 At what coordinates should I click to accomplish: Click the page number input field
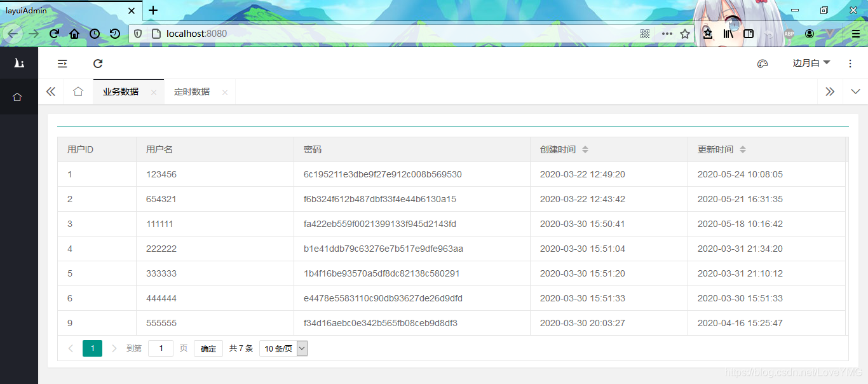[x=161, y=348]
